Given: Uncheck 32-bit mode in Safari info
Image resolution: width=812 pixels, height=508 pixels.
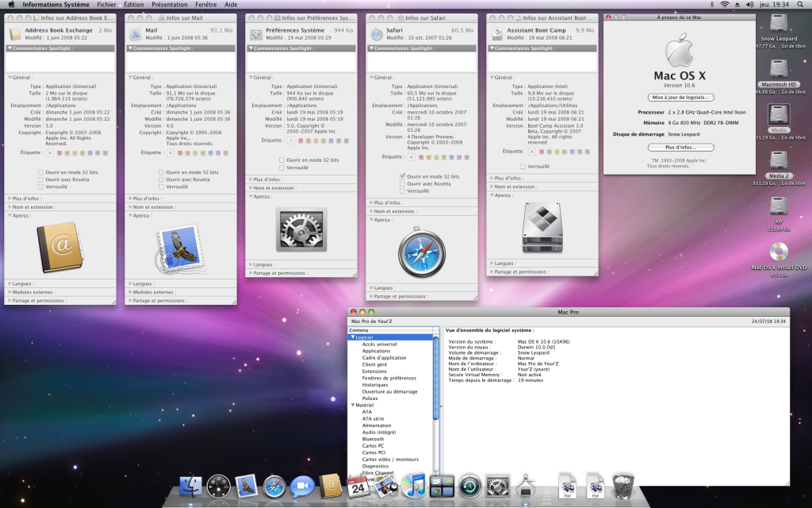Looking at the screenshot, I should (402, 176).
